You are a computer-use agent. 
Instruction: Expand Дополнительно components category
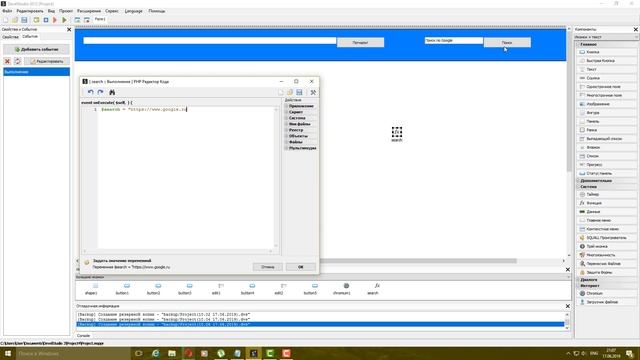(x=606, y=180)
